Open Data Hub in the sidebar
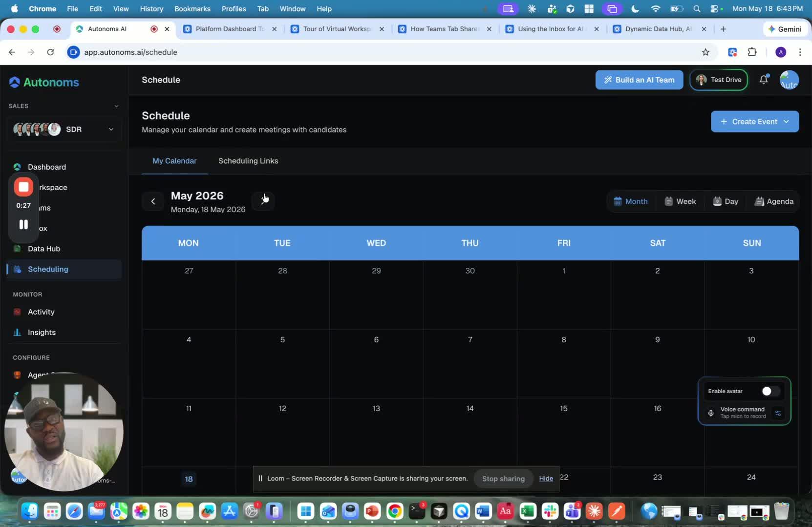The image size is (812, 527). pos(44,248)
